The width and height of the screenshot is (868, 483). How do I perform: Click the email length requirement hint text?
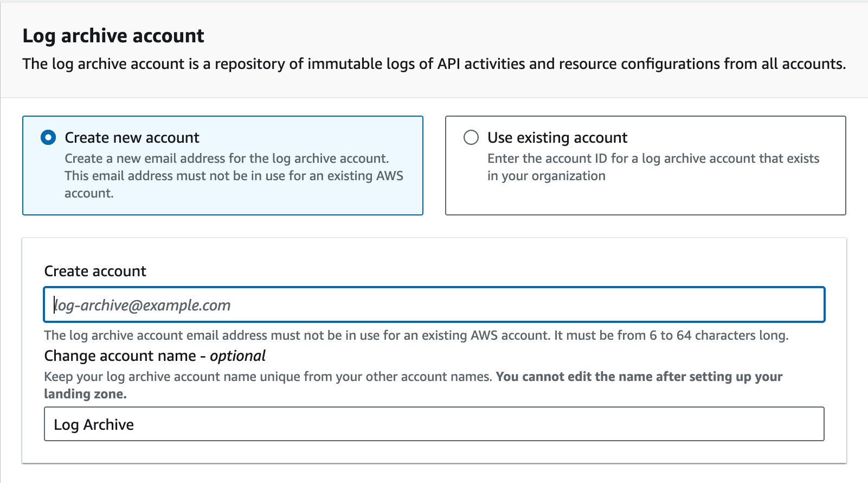416,335
